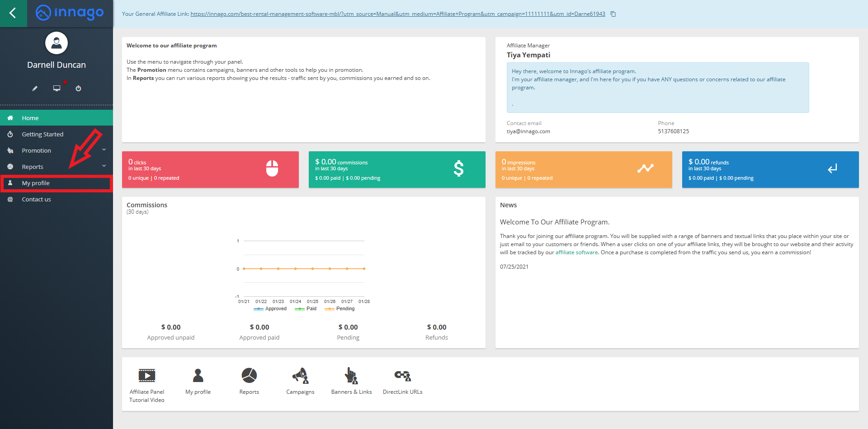Viewport: 868px width, 429px height.
Task: Select Home in the sidebar menu
Action: pos(30,118)
